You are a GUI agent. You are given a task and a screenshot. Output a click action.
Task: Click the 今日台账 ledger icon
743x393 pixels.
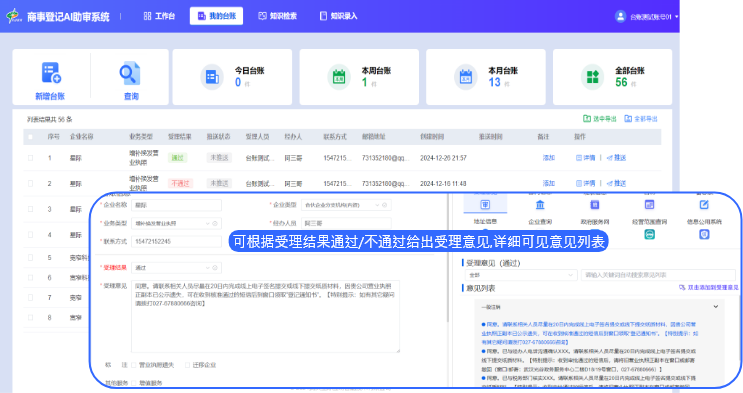coord(212,77)
